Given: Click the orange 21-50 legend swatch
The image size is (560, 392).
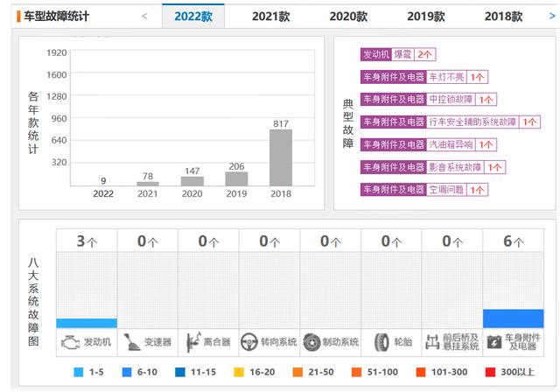Looking at the screenshot, I should coord(297,372).
